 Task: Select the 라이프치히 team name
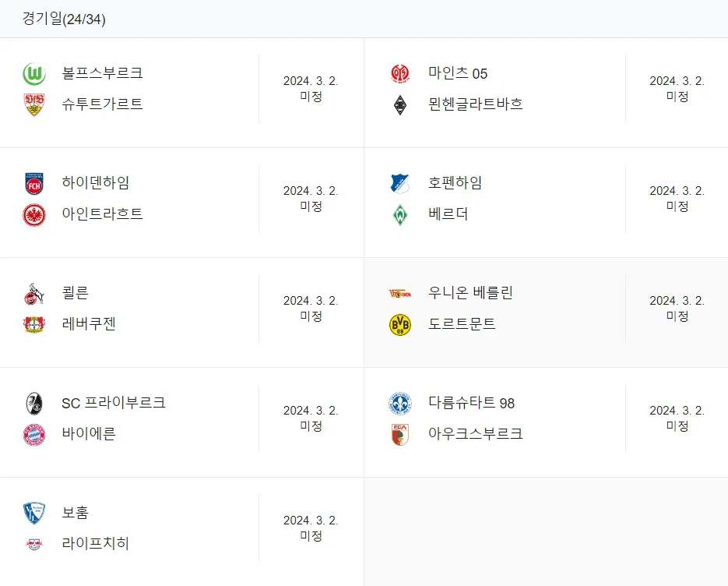(95, 543)
